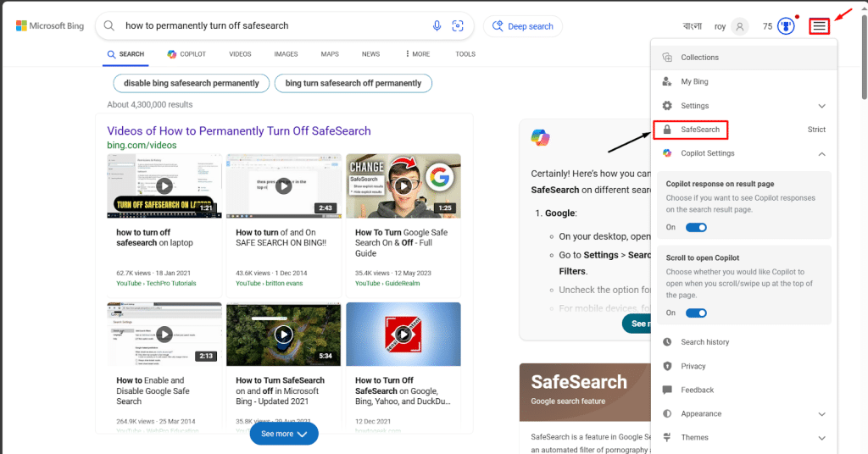The width and height of the screenshot is (868, 454).
Task: Click the Privacy shield icon
Action: pos(667,366)
